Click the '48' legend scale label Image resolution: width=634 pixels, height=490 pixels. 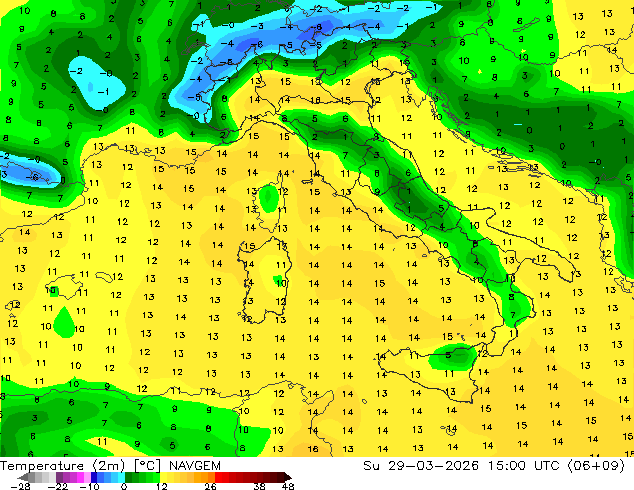pyautogui.click(x=288, y=486)
